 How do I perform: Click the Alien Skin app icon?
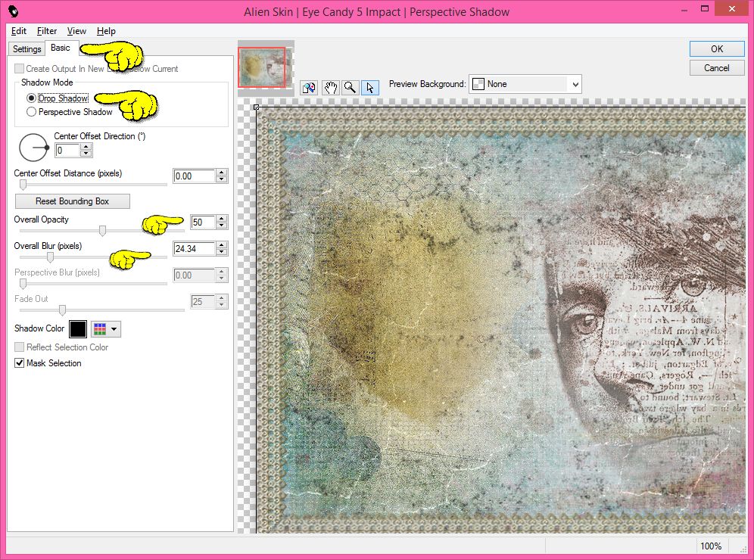coord(14,11)
